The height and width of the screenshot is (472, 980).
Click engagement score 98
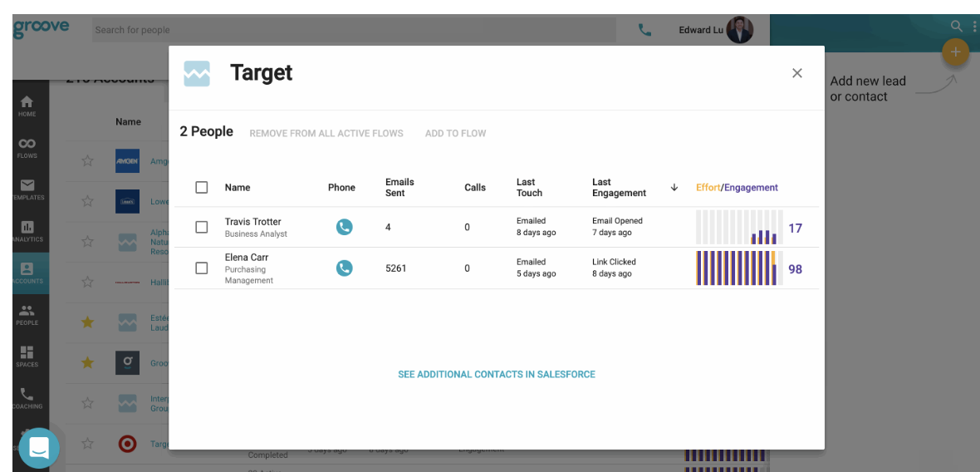click(x=795, y=269)
